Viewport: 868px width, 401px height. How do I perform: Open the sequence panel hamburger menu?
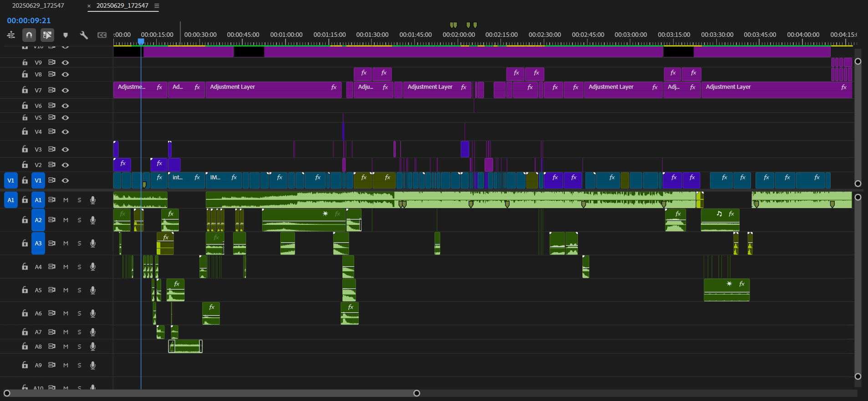[157, 6]
